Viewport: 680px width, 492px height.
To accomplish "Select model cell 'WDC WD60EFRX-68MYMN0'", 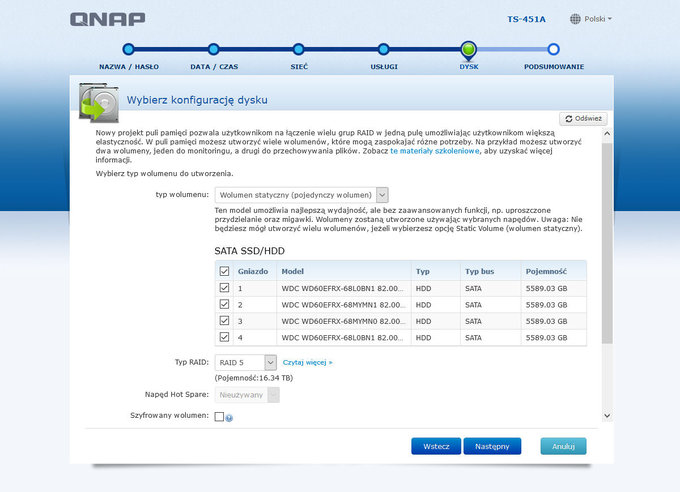I will pos(343,321).
